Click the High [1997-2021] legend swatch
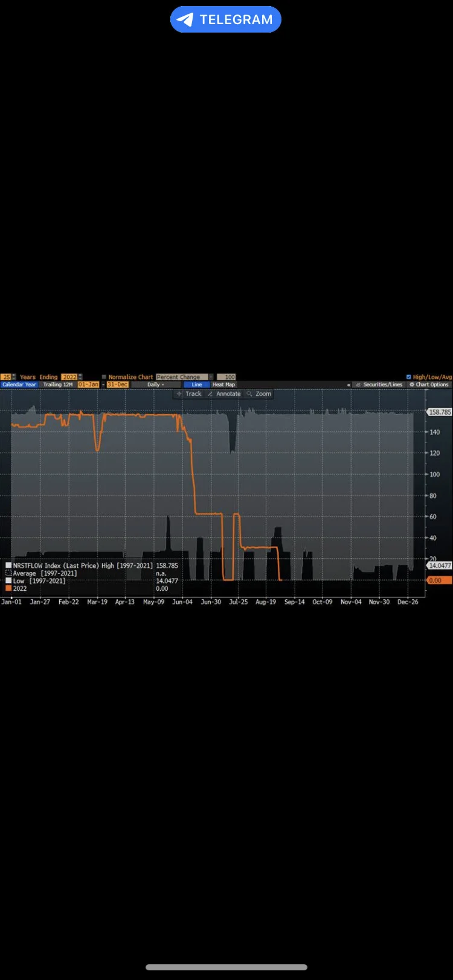This screenshot has height=980, width=453. tap(8, 565)
